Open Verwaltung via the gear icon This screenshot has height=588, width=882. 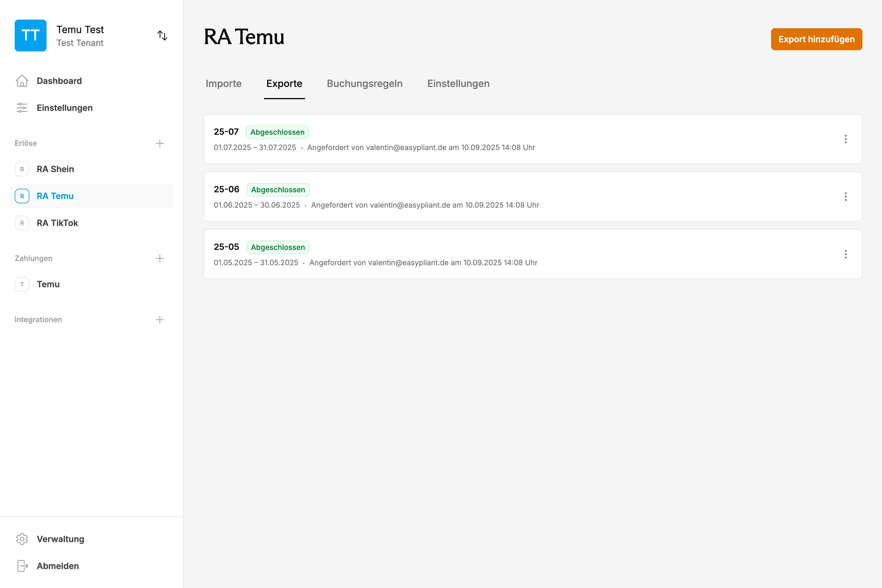click(x=22, y=539)
